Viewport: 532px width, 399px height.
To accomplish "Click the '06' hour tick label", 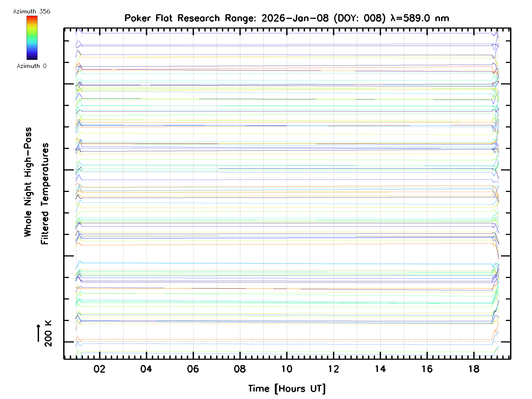I will [x=193, y=369].
